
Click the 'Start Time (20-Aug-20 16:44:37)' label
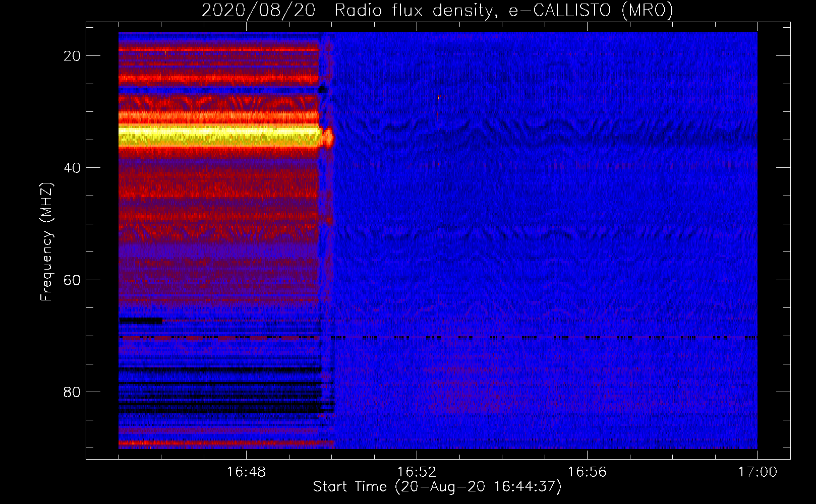[x=437, y=487]
